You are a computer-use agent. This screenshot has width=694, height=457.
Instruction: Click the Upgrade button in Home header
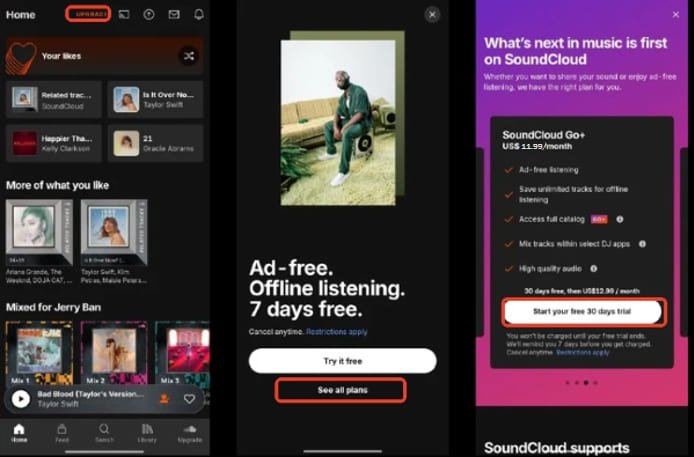click(x=88, y=14)
